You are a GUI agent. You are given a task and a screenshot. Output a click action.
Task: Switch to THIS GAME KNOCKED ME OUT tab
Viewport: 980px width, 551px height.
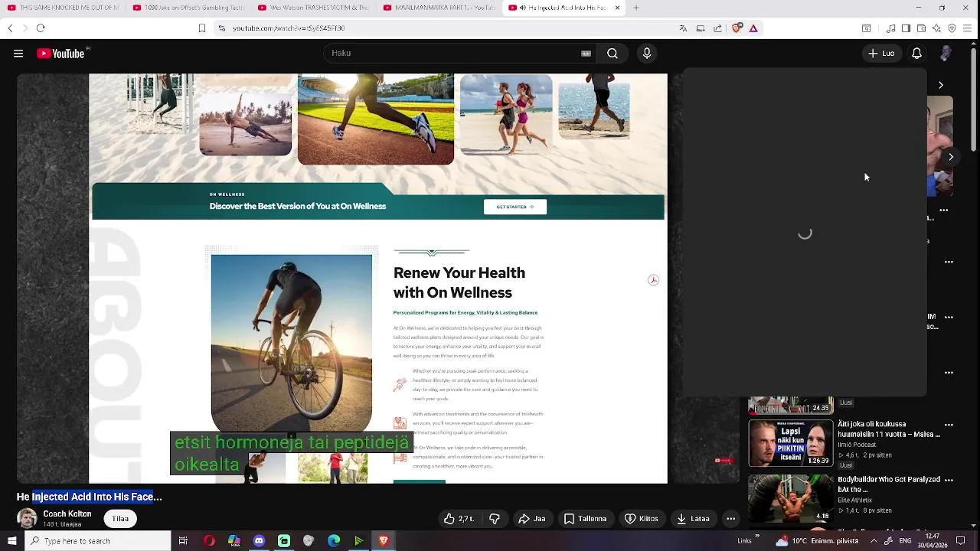(x=63, y=8)
